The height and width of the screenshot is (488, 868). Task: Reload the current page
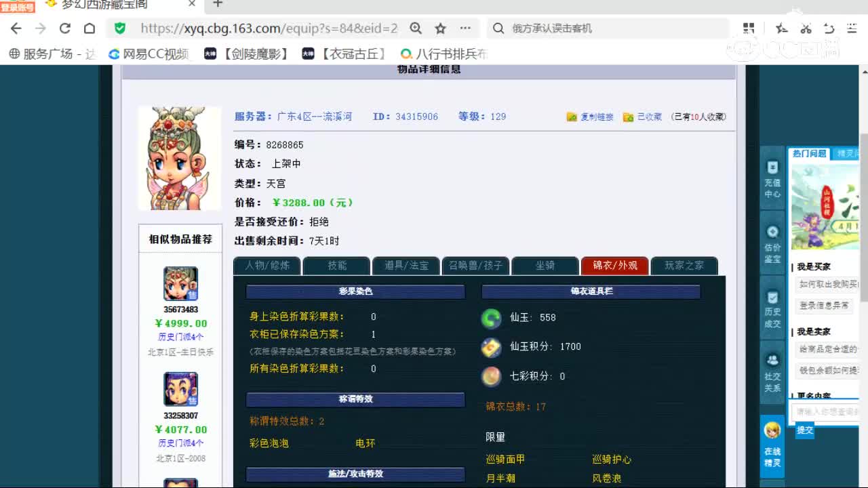pos(65,28)
